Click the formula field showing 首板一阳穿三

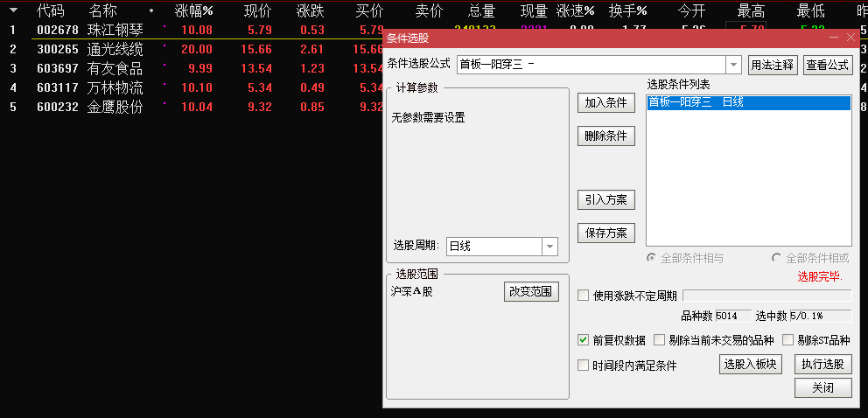591,65
